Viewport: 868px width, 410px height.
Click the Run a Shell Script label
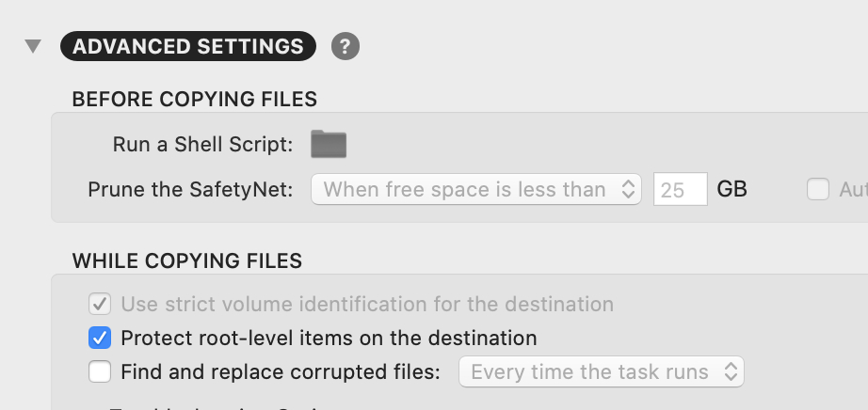tap(203, 145)
